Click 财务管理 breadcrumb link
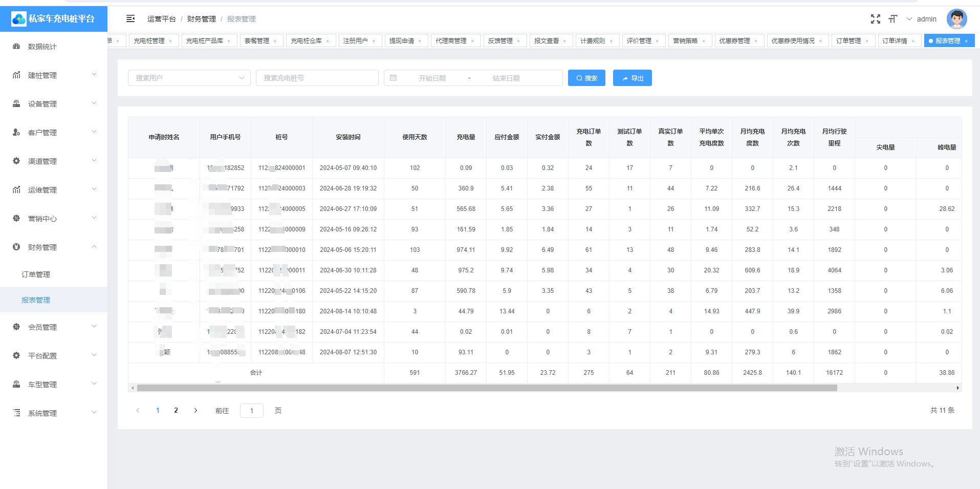The image size is (980, 489). [x=202, y=19]
